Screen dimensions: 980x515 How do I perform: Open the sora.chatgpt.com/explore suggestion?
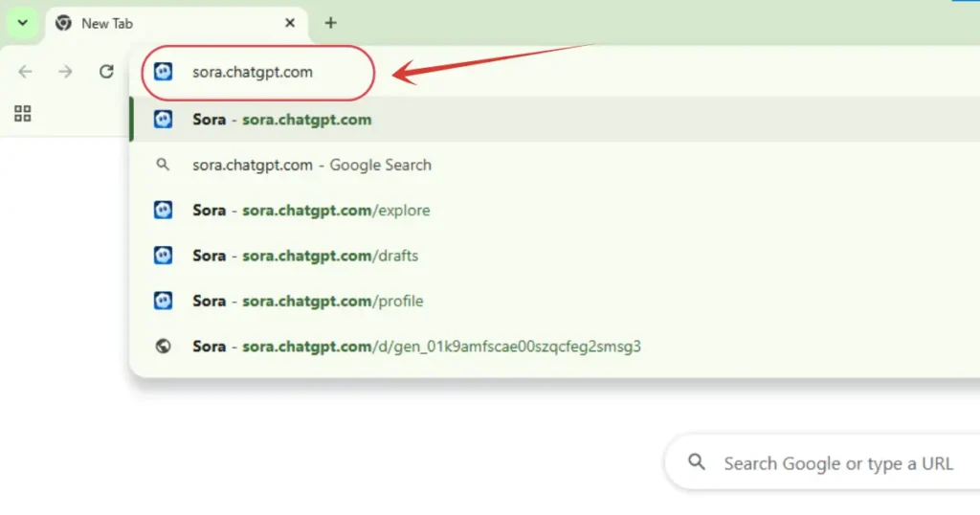tap(311, 211)
